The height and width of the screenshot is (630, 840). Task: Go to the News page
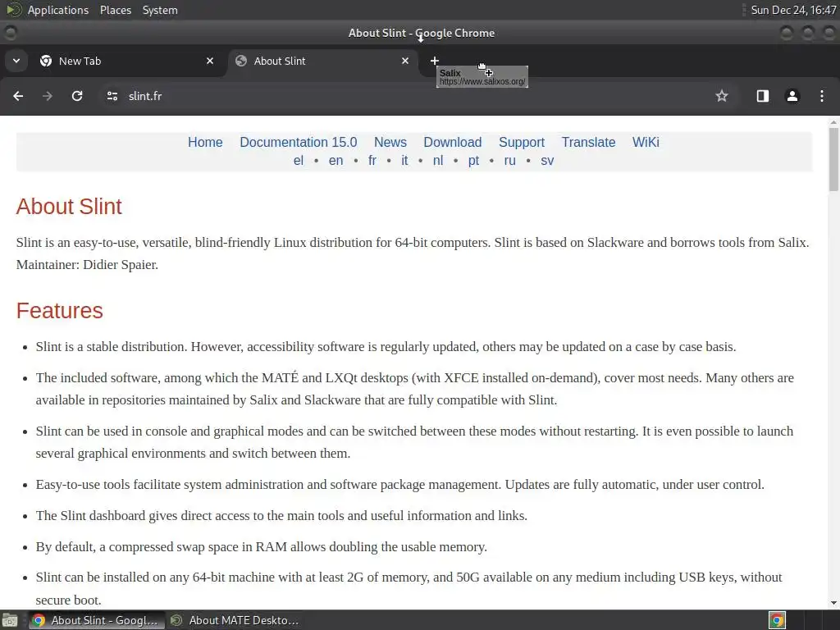point(390,143)
